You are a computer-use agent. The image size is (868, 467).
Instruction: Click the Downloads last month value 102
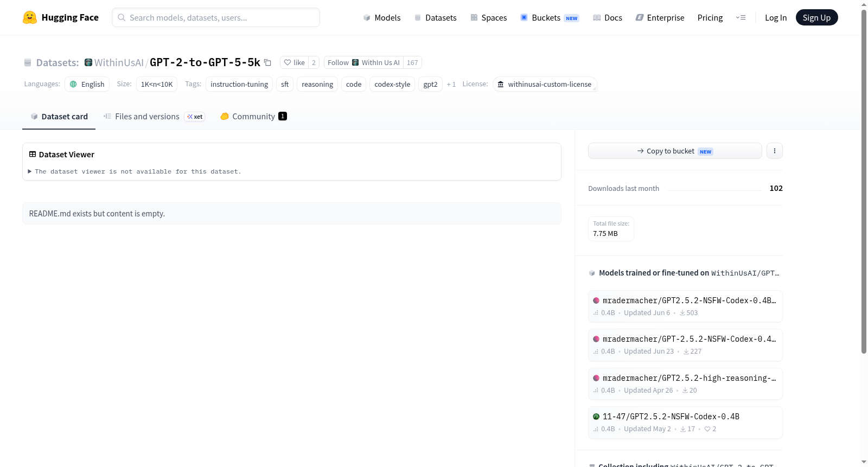(x=776, y=188)
